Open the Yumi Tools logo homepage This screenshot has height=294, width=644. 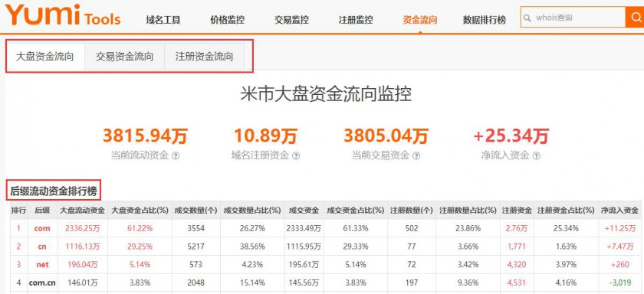tap(63, 15)
